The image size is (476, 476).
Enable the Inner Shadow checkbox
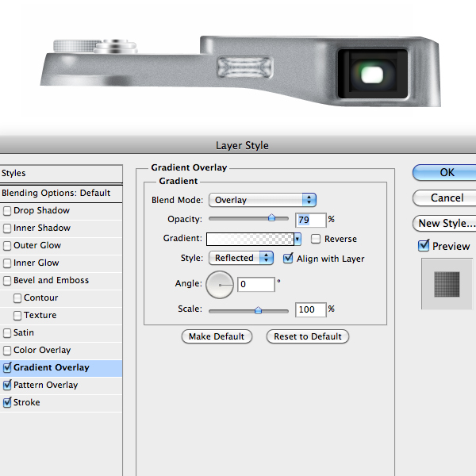point(7,228)
